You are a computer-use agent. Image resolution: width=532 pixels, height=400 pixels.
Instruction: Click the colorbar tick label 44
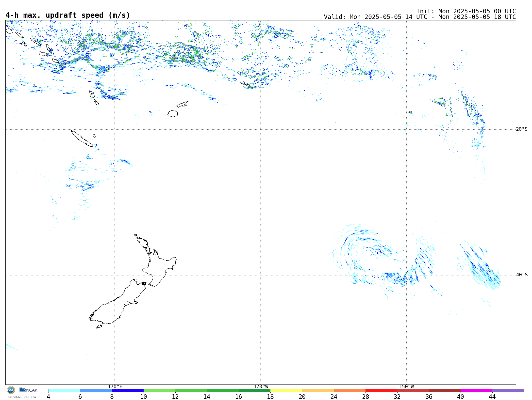coord(492,397)
